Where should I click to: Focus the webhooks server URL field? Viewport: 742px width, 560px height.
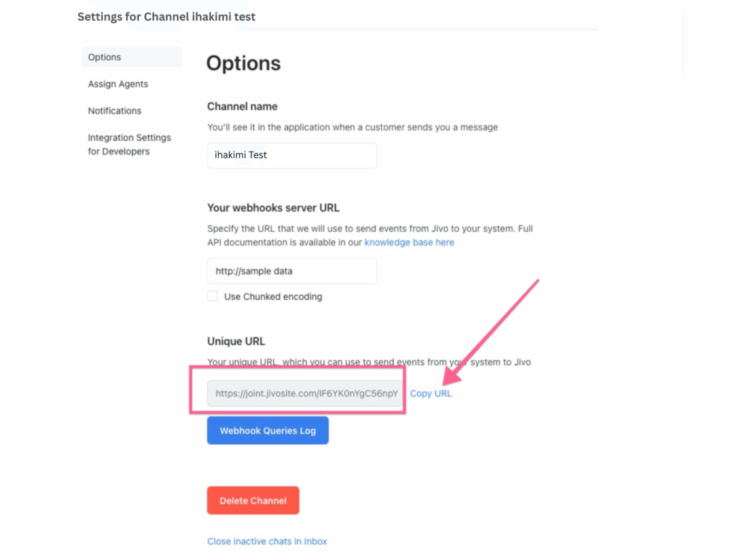pos(291,271)
